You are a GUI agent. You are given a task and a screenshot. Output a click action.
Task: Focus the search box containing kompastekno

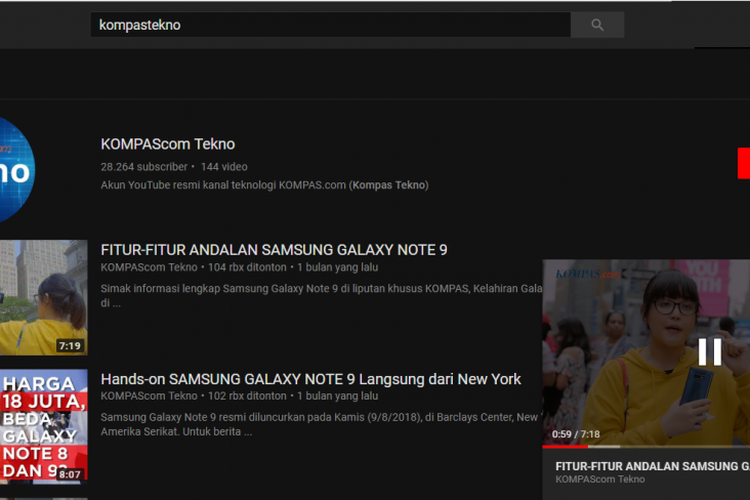tap(330, 25)
